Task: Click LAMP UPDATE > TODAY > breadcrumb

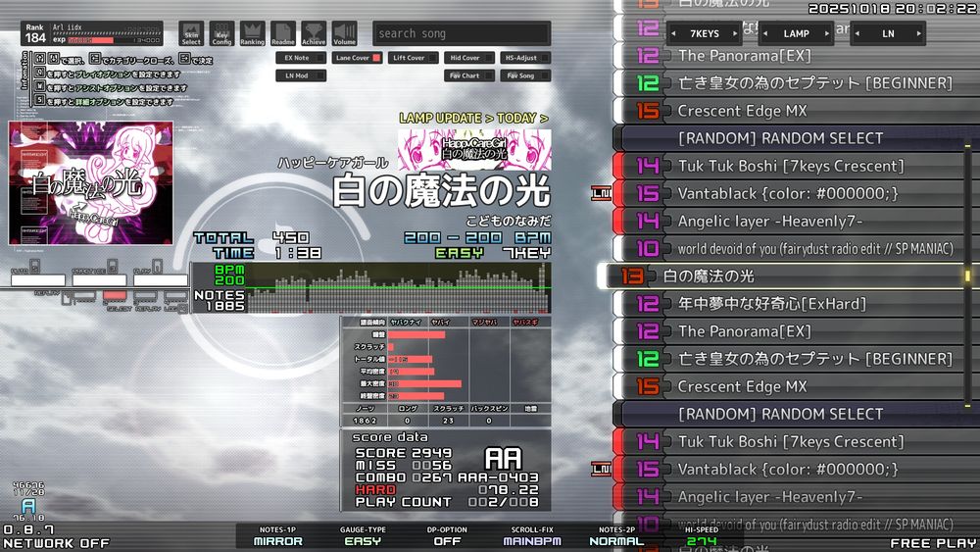Action: click(473, 118)
